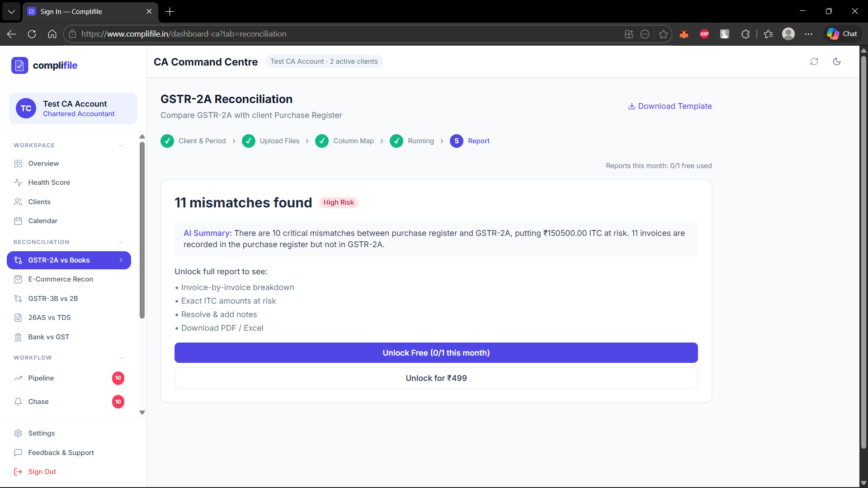Expand the GSTR-2A vs Books chevron

click(121, 260)
